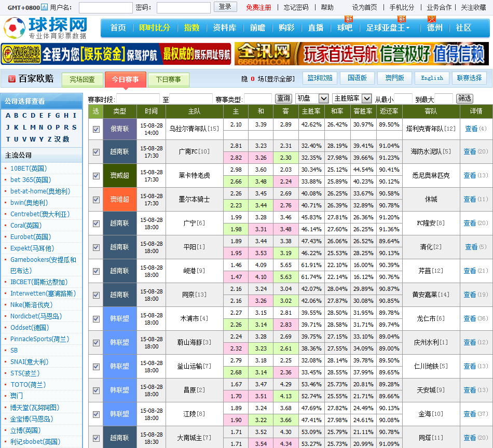Viewport: 493px width, 448px height.
Task: Click the password input field
Action: tap(184, 8)
